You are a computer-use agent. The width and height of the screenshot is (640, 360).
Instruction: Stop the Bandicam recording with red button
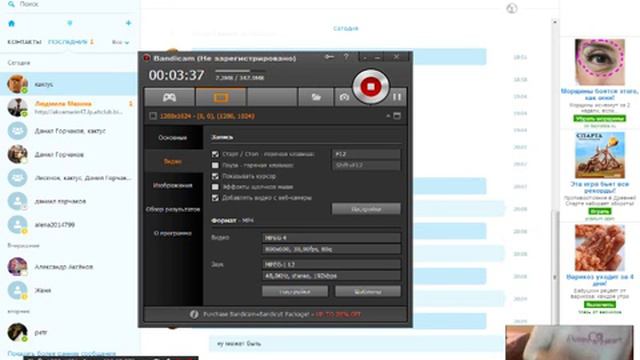click(371, 87)
